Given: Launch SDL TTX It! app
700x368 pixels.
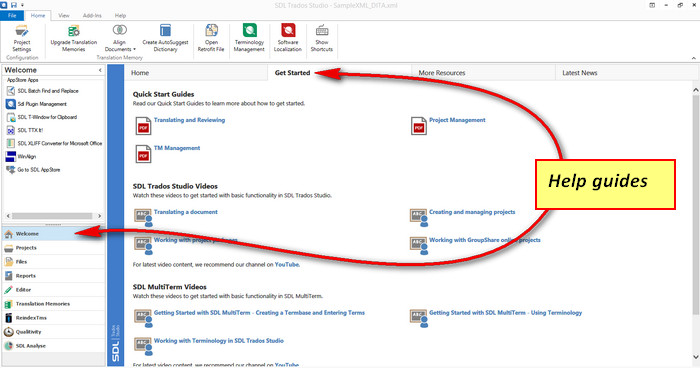Looking at the screenshot, I should click(25, 130).
